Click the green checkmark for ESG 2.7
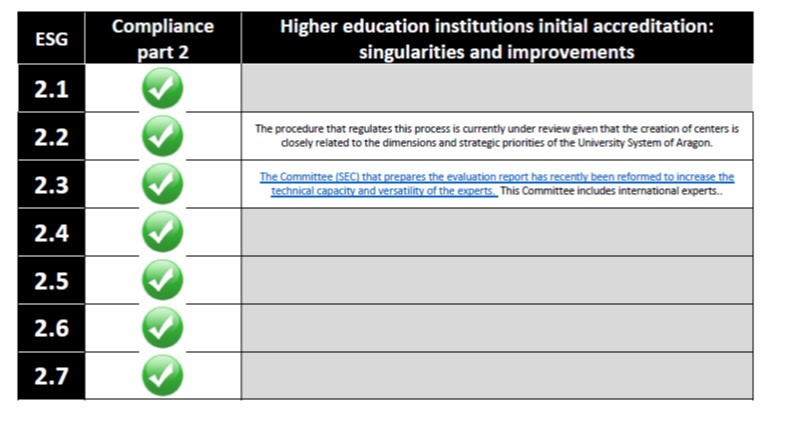This screenshot has height=430, width=790. tap(162, 376)
